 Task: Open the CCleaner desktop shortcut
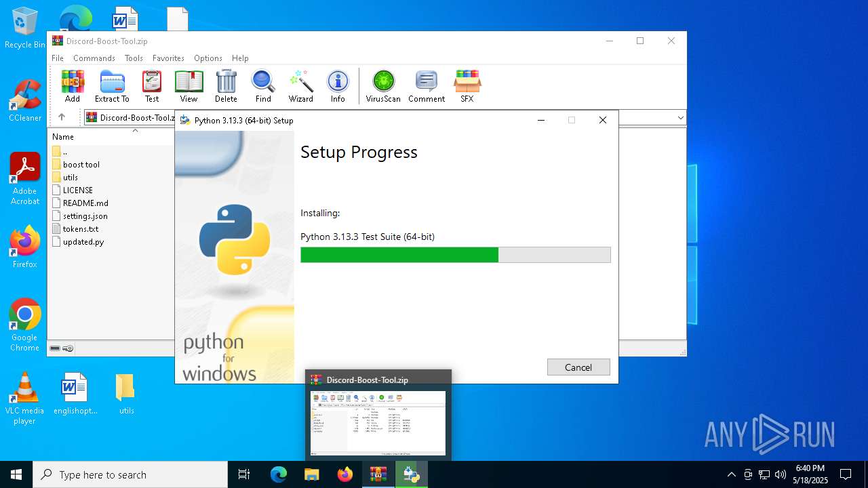point(24,101)
